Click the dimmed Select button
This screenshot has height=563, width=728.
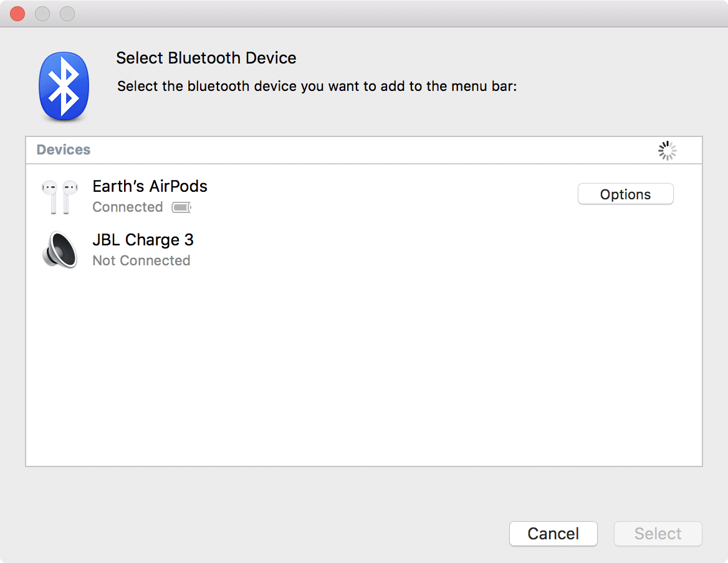pyautogui.click(x=658, y=533)
